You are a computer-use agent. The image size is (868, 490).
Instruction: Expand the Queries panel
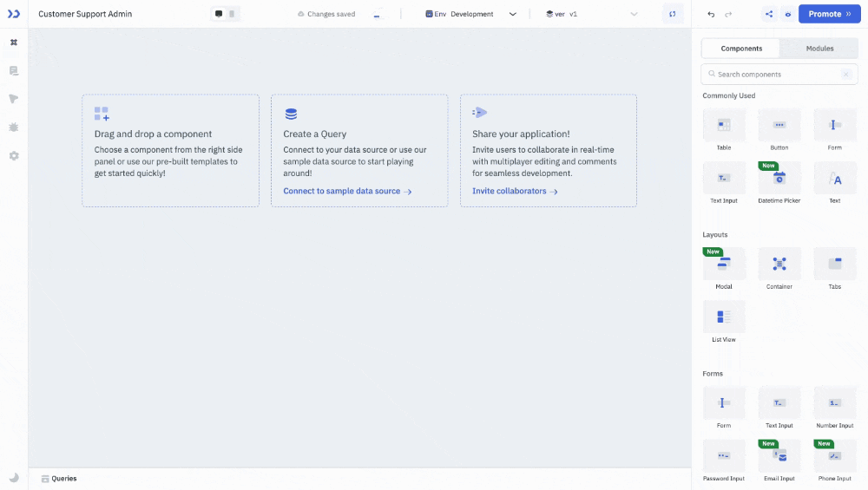[x=59, y=479]
